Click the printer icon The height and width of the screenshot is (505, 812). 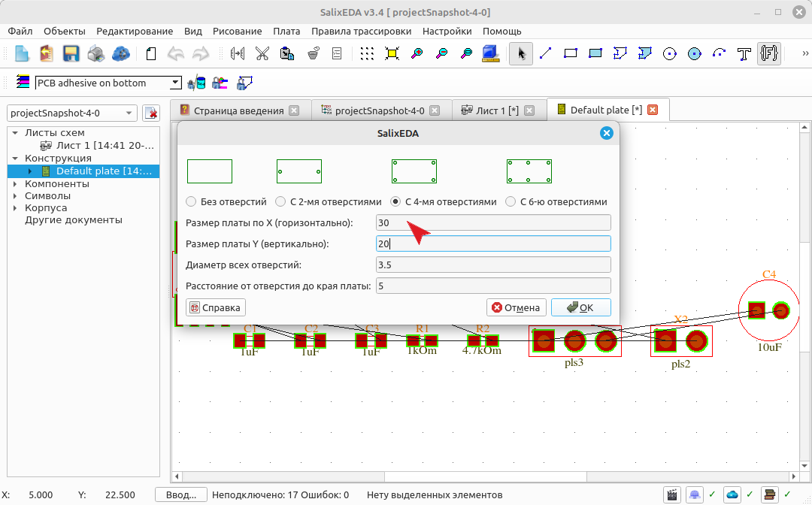(x=95, y=53)
